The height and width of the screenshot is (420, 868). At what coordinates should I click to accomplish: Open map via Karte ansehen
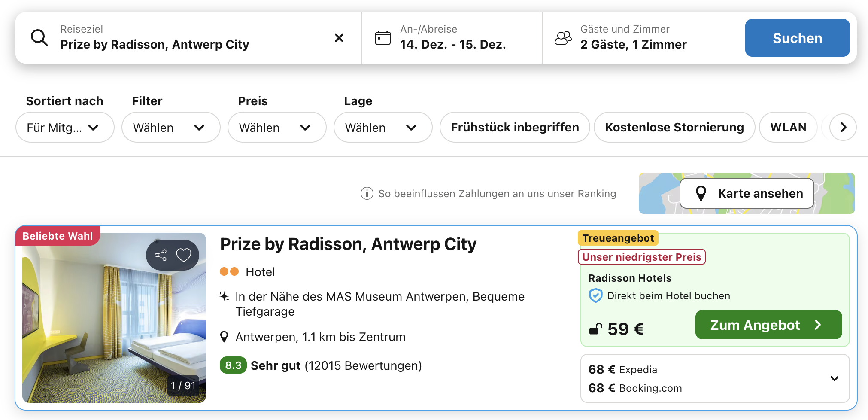[x=747, y=194]
